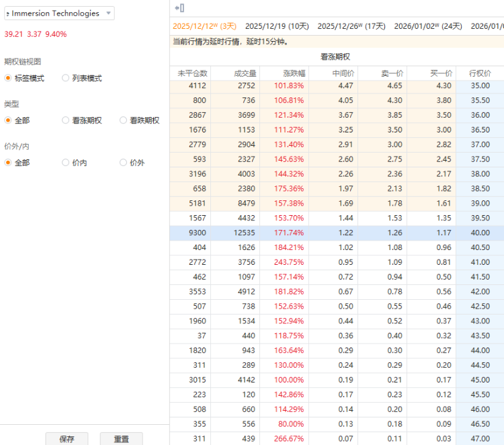The width and height of the screenshot is (504, 445).
Task: Select 列表模式 view radio button
Action: pyautogui.click(x=66, y=78)
